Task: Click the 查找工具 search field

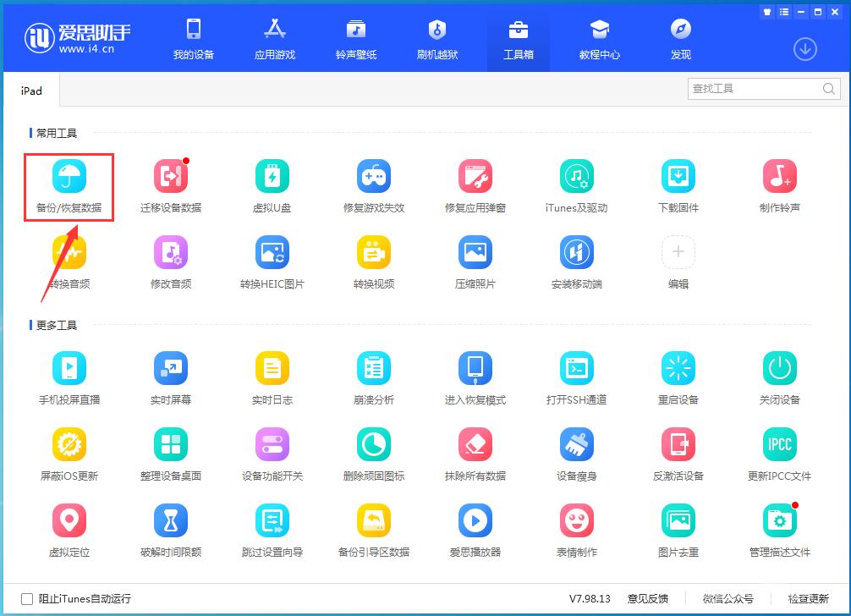Action: point(753,88)
